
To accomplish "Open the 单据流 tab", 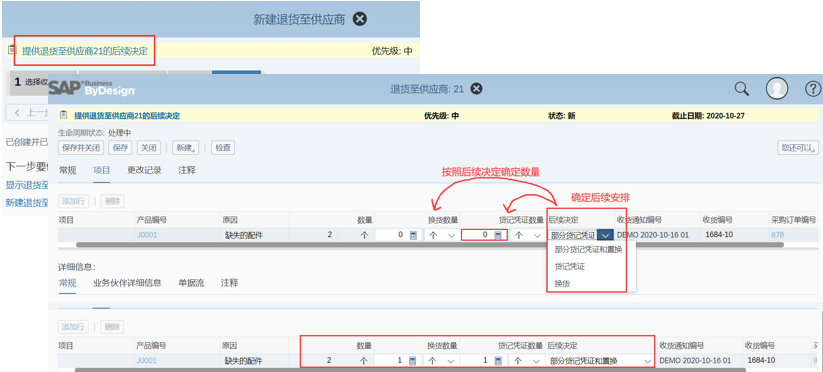I will click(x=191, y=283).
